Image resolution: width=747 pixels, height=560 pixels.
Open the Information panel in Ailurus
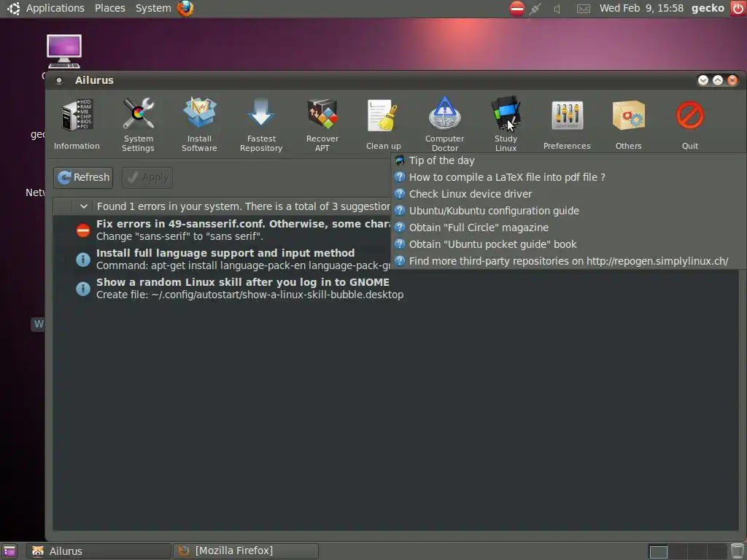point(77,124)
